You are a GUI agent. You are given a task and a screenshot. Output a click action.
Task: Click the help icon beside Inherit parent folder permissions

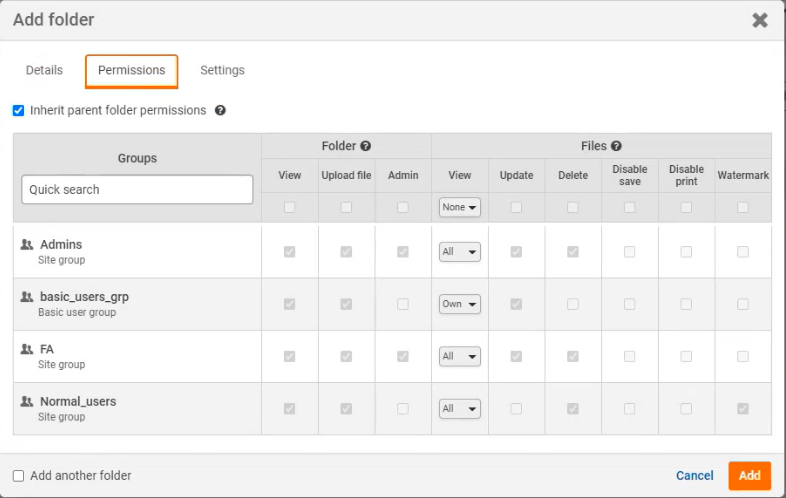click(220, 111)
